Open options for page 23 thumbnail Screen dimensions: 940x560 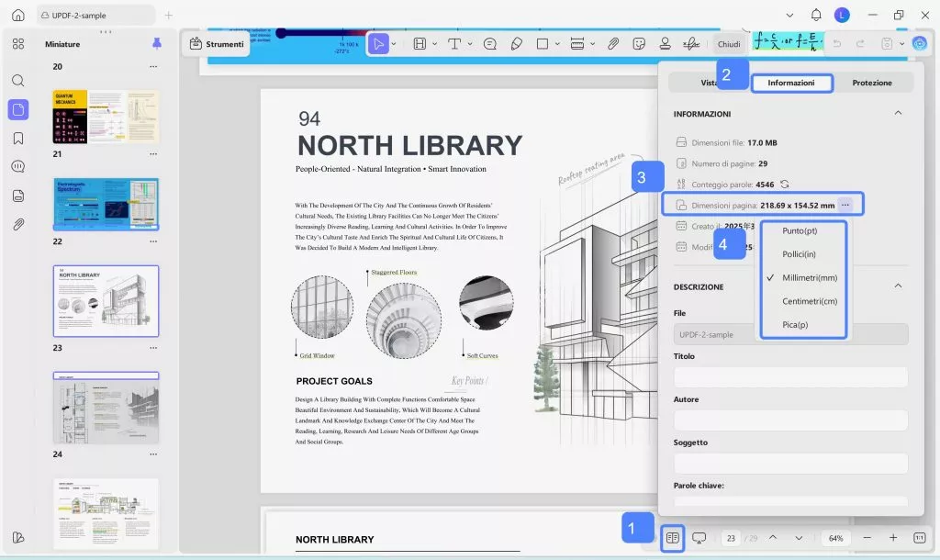tap(153, 348)
